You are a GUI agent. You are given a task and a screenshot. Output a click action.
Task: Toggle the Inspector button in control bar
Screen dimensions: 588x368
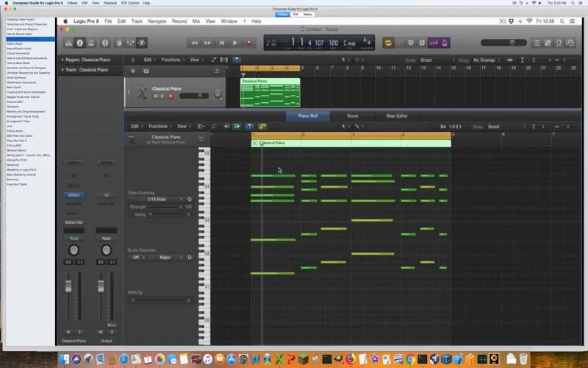[x=79, y=43]
